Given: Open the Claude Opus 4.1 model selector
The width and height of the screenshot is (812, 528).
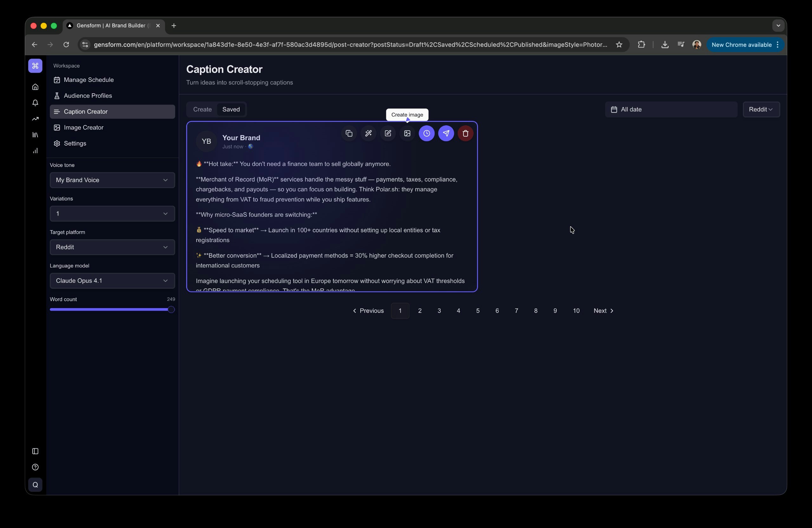Looking at the screenshot, I should point(112,281).
